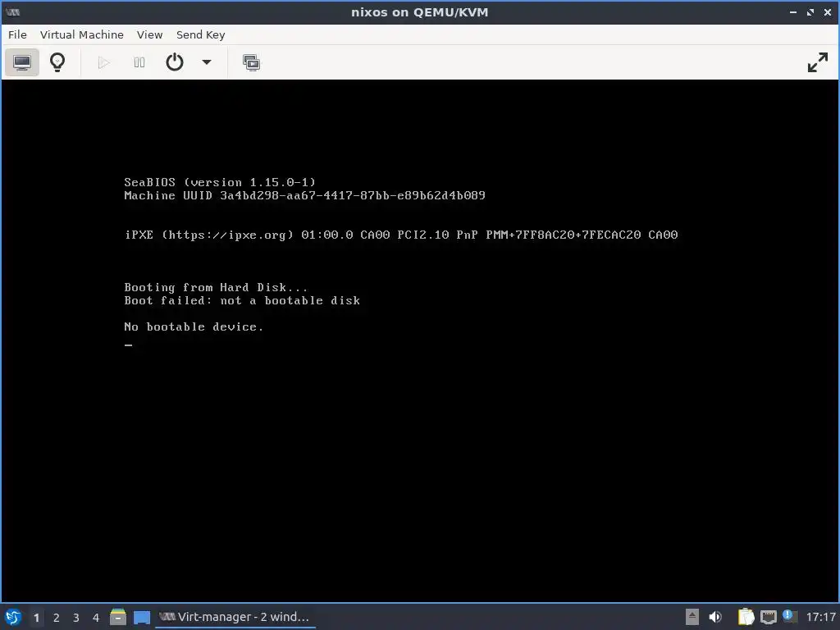Image resolution: width=840 pixels, height=630 pixels.
Task: Open the removable media tray icon
Action: (692, 617)
